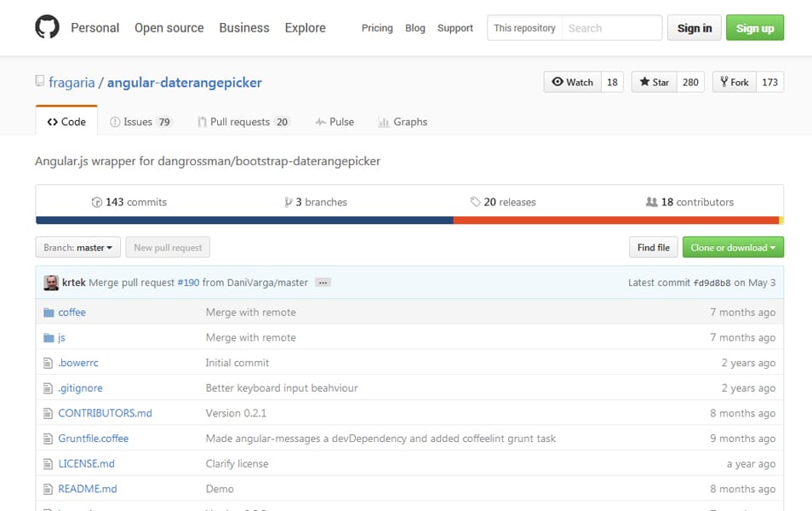Fork the repository
Screen dimensions: 812x511
(x=735, y=82)
